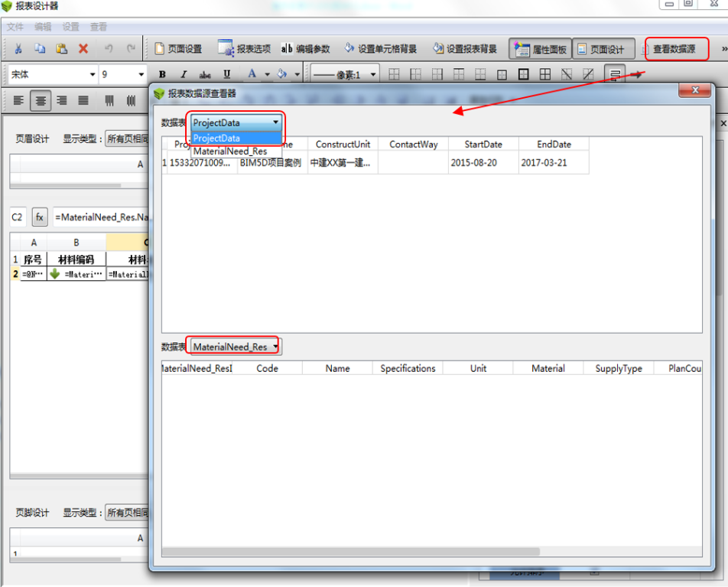728x587 pixels.
Task: Toggle strikethrough abc formatting
Action: coord(205,74)
